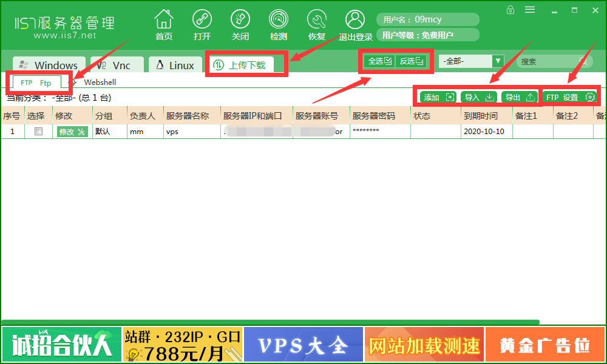Open the 诚招合伙人 banner

pyautogui.click(x=61, y=344)
